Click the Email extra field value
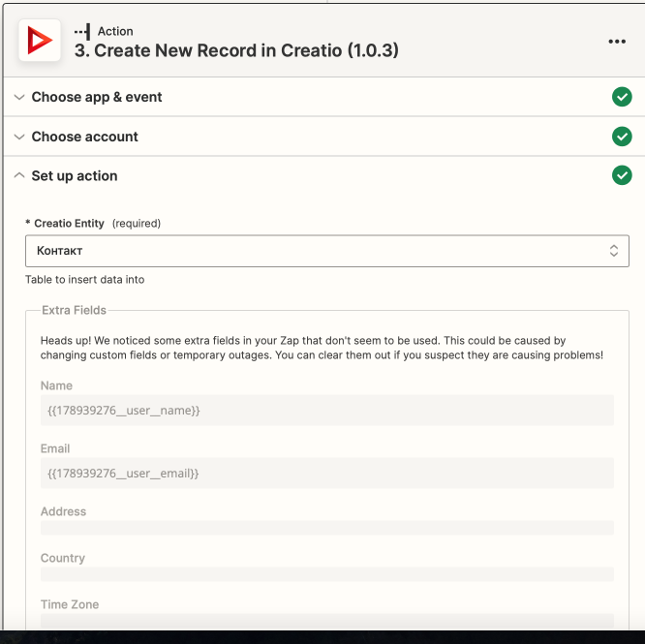 tap(326, 474)
